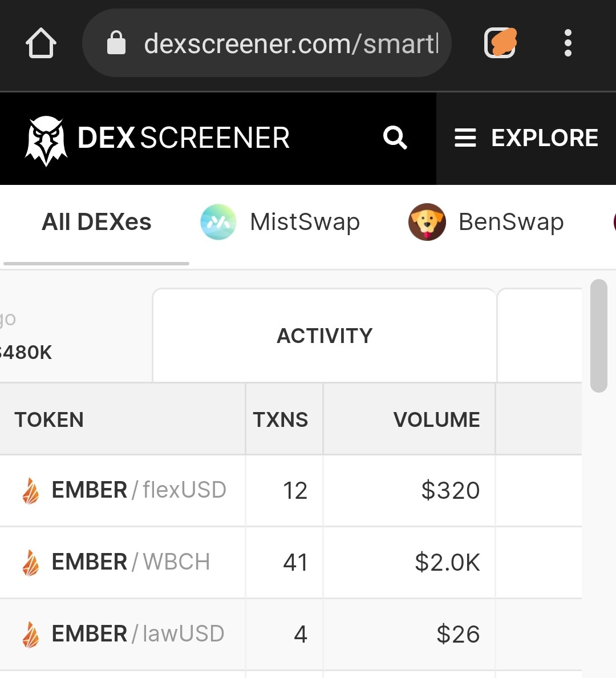Click the DEX Screener owl logo
The image size is (616, 678).
pos(46,140)
